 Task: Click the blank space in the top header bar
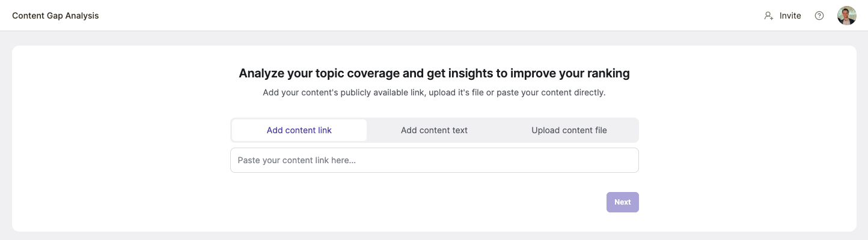[x=421, y=16]
